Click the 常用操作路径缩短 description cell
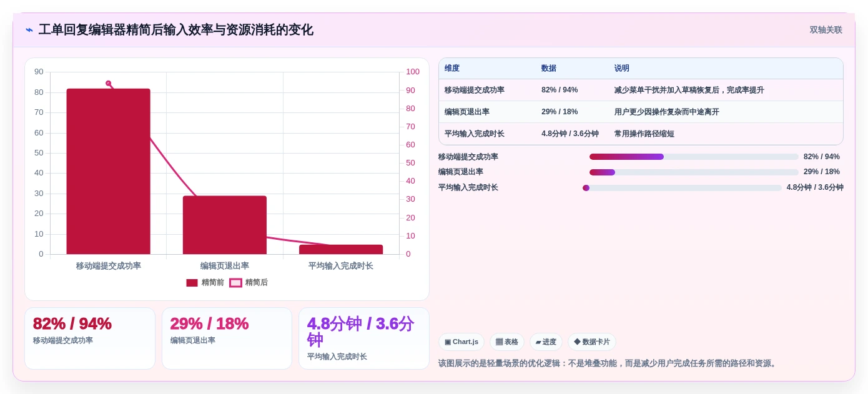Viewport: 868px width, 394px height. [644, 134]
